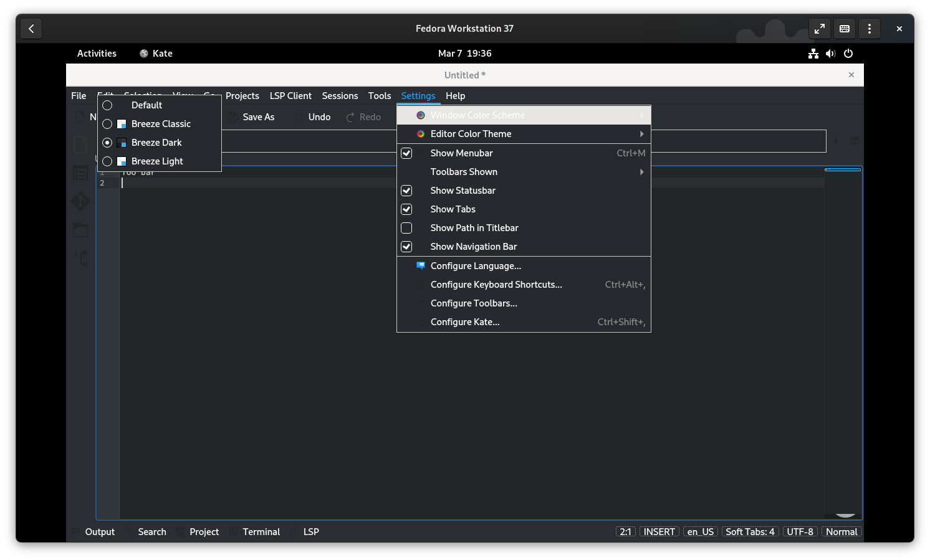Image resolution: width=930 pixels, height=560 pixels.
Task: Click the volume speaker icon
Action: [830, 54]
